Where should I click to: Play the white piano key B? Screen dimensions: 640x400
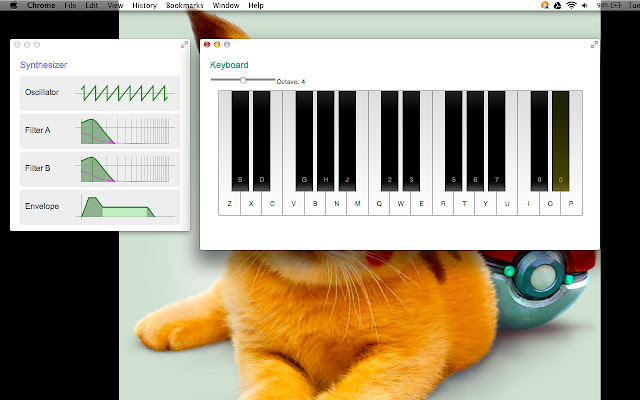pyautogui.click(x=315, y=203)
